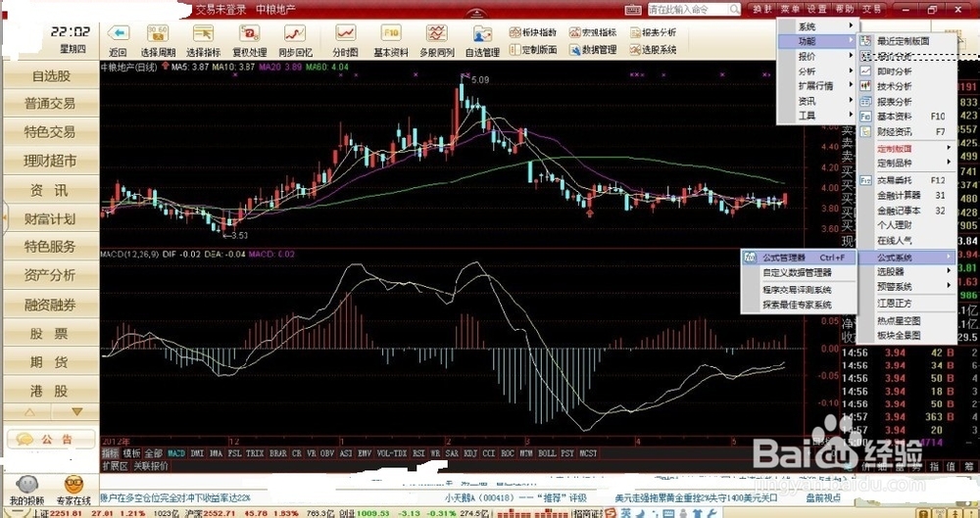Open 宏观指标 in toolbar
Screen dimensions: 980x518
(593, 32)
